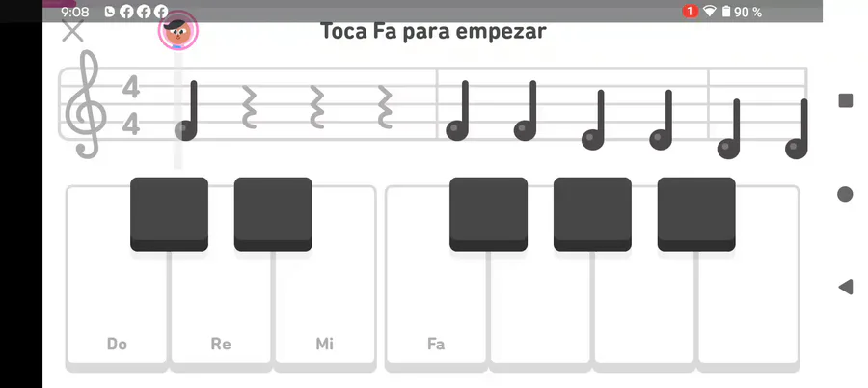Open Android recent apps square button

[x=845, y=101]
